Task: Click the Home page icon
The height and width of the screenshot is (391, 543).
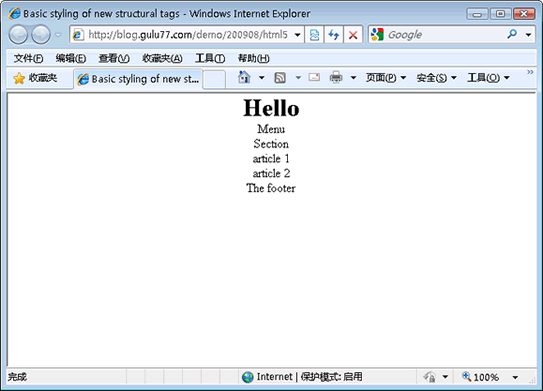Action: (x=244, y=77)
